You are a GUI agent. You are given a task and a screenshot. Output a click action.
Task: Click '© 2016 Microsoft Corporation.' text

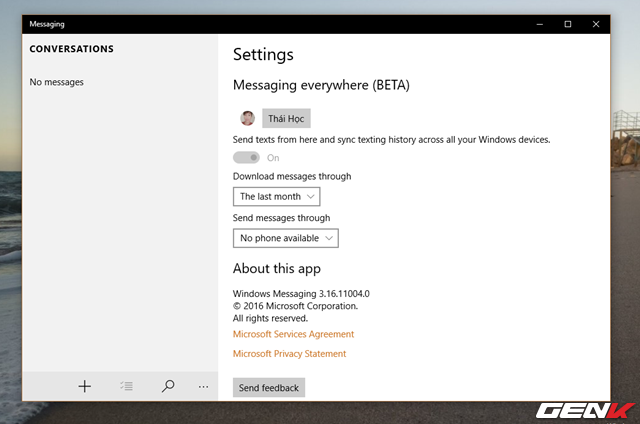tap(296, 306)
